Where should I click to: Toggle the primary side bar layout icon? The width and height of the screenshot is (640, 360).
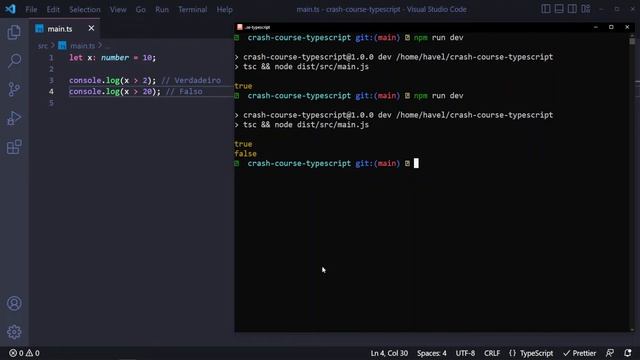click(546, 9)
